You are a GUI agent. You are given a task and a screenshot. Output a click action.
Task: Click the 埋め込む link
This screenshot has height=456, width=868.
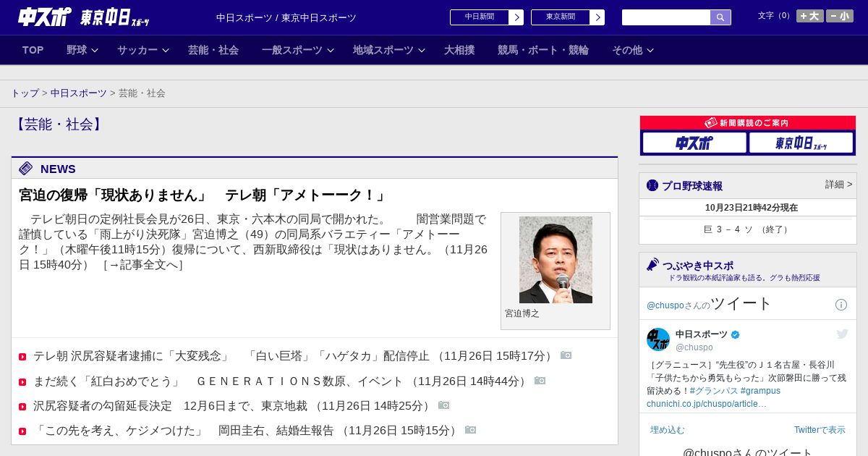[x=667, y=430]
